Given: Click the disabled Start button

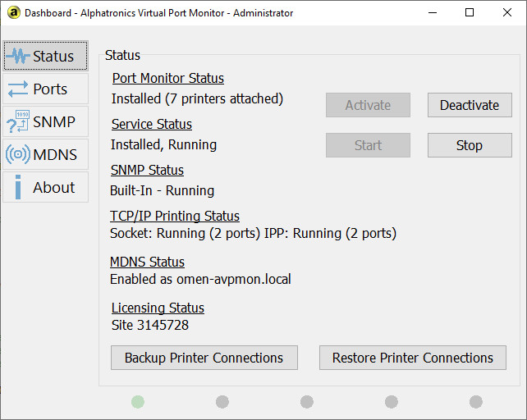Looking at the screenshot, I should [x=368, y=145].
